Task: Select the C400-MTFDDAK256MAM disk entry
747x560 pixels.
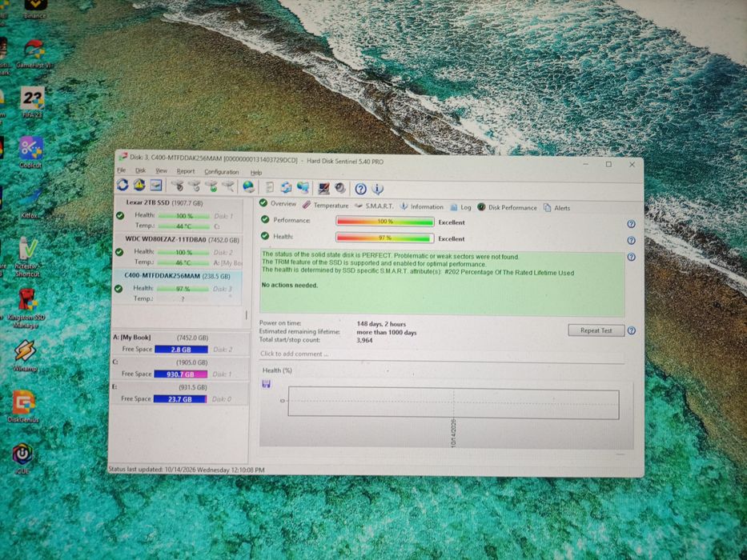Action: click(x=177, y=287)
